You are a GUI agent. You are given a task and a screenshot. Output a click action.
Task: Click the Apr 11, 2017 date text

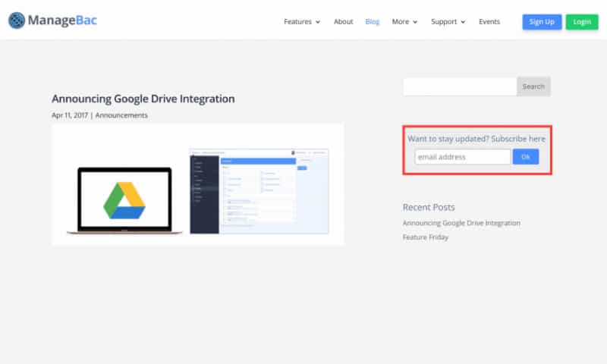(x=70, y=115)
